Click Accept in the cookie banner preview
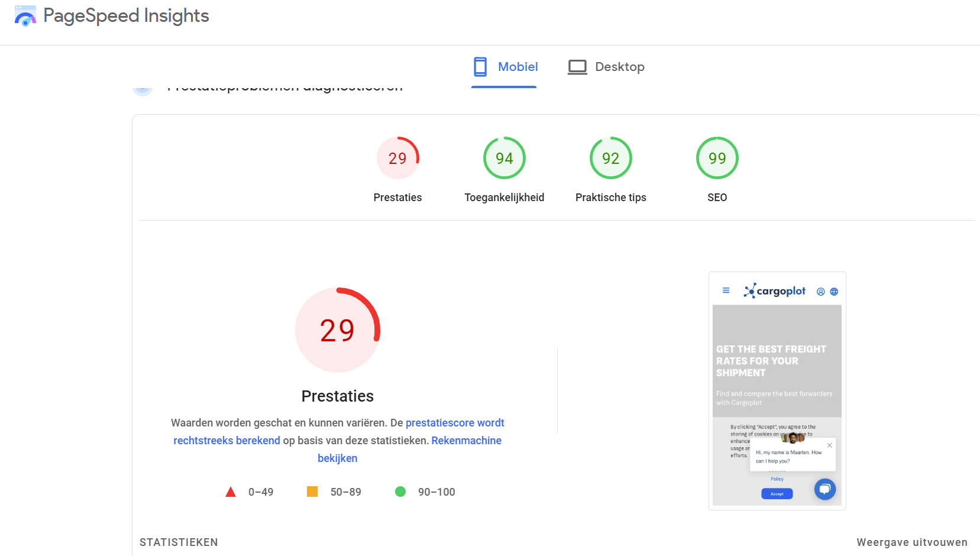 (x=777, y=494)
